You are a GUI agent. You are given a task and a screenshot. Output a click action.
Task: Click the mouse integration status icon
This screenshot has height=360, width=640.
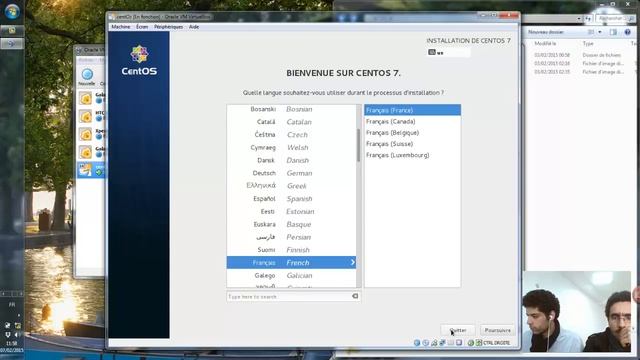coord(471,343)
